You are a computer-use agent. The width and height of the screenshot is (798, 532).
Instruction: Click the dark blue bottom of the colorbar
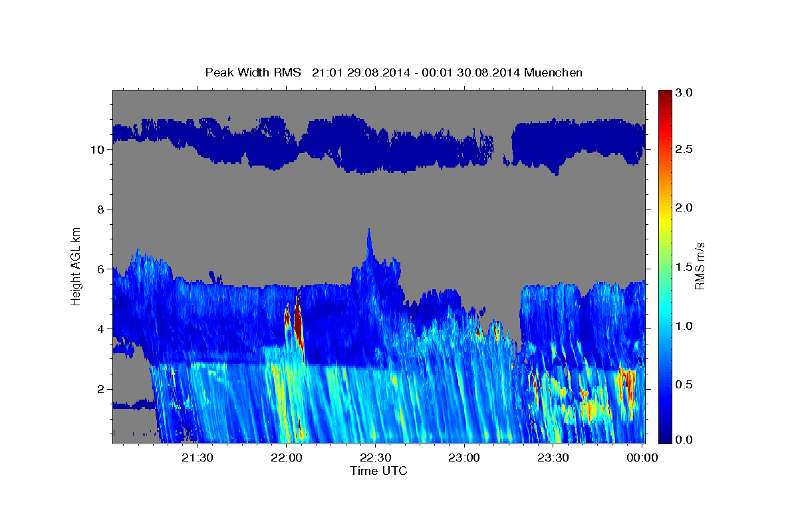tap(664, 436)
